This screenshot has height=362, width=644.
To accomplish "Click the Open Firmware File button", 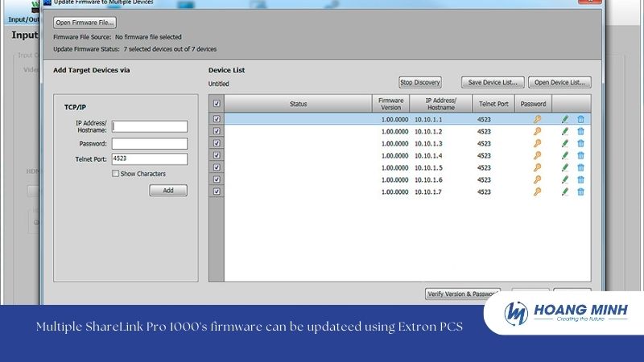I will tap(85, 23).
